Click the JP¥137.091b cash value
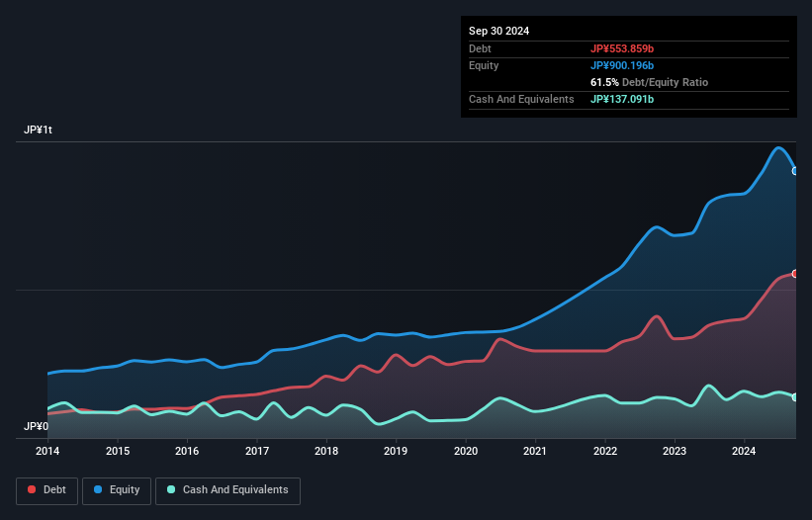Screen dimensions: 812x520 pyautogui.click(x=622, y=99)
